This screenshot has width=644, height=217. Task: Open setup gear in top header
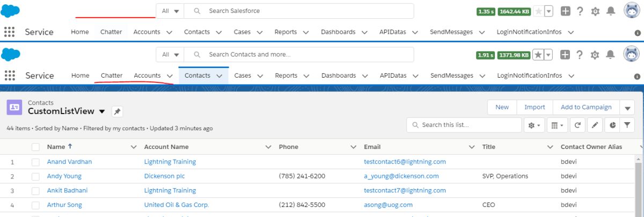pyautogui.click(x=595, y=11)
